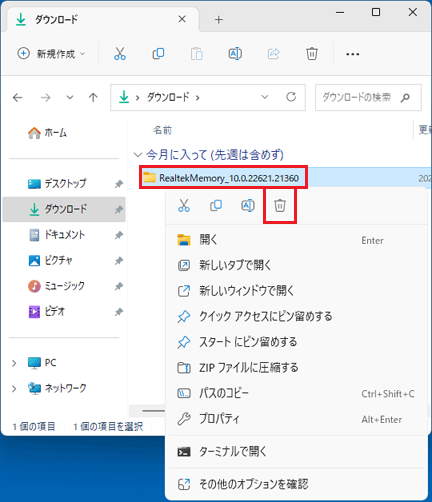Image resolution: width=432 pixels, height=502 pixels.
Task: Click the Delete trash icon in the context menu
Action: pos(280,206)
